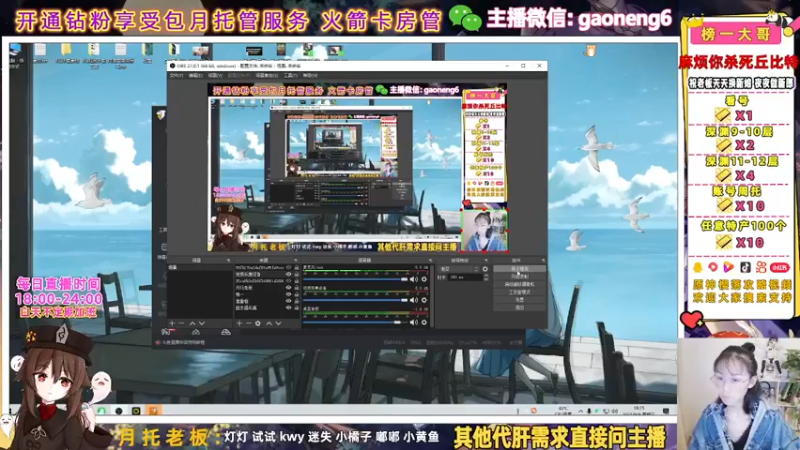800x450 pixels.
Task: Open 工具(T) menu in OBS
Action: (290, 76)
